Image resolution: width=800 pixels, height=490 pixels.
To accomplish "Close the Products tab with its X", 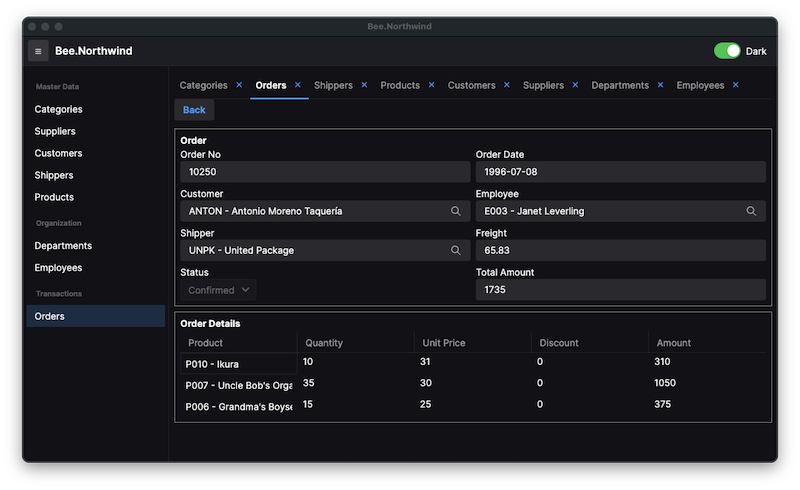I will 432,85.
